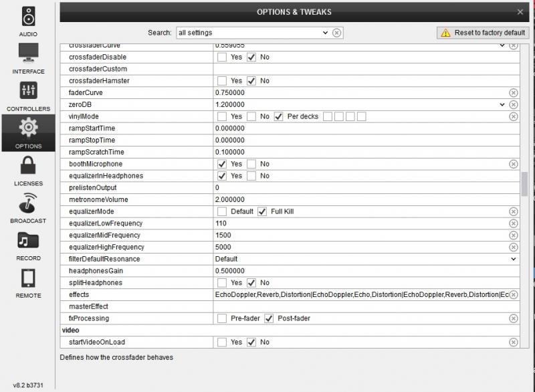535x392 pixels.
Task: Click the Reset to factory default button
Action: [483, 33]
